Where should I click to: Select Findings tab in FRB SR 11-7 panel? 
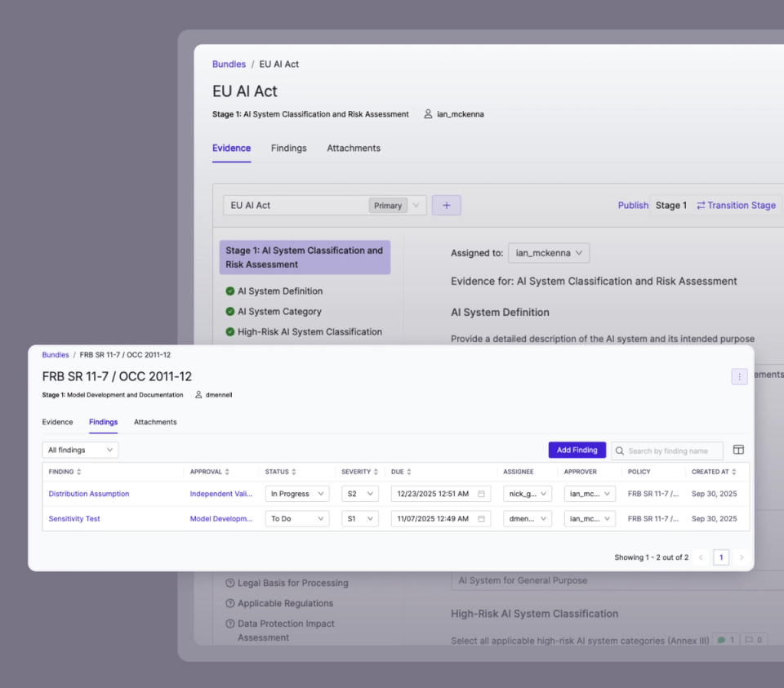104,422
